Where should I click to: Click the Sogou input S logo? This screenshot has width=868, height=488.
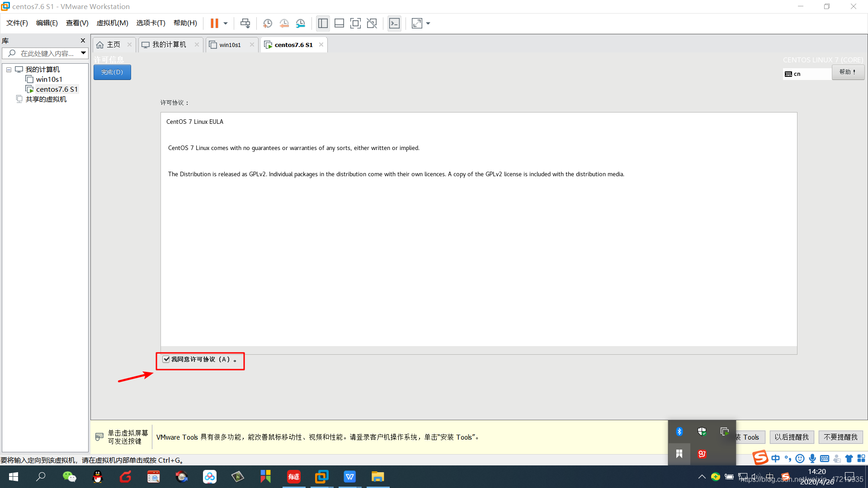click(760, 457)
